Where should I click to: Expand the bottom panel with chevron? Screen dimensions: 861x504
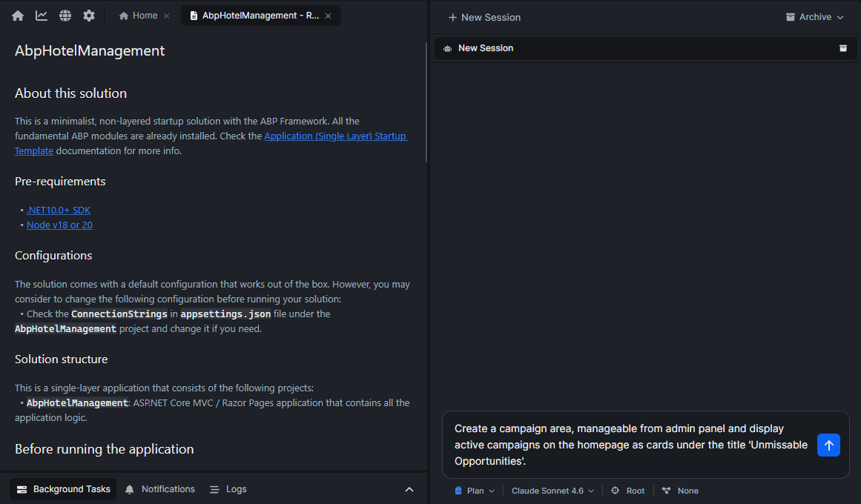tap(409, 489)
